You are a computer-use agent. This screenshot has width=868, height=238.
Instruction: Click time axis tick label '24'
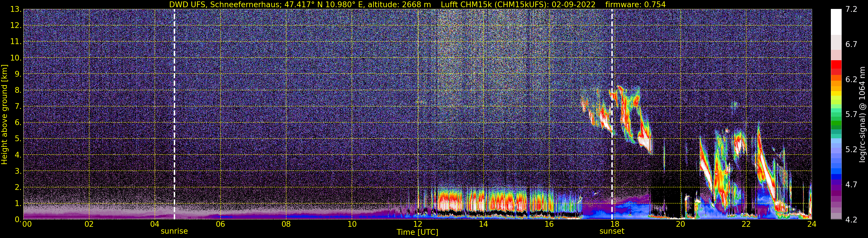click(x=812, y=224)
